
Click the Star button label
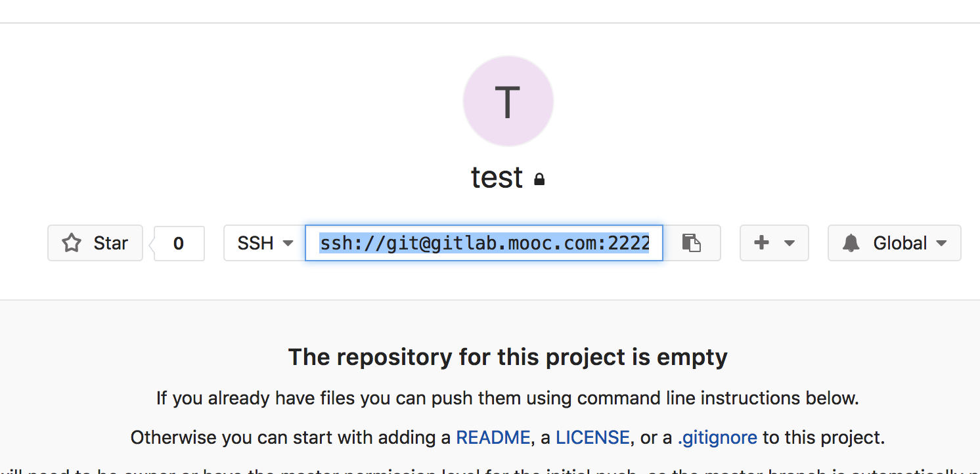click(x=109, y=242)
